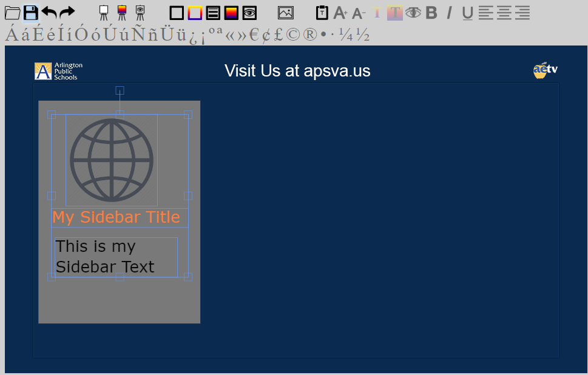Decrease the font size
This screenshot has width=588, height=375.
click(x=357, y=12)
